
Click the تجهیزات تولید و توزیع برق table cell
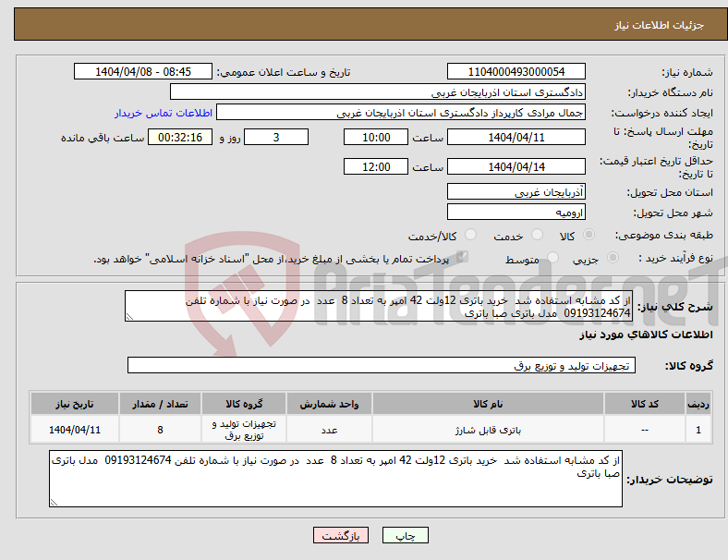[244, 430]
